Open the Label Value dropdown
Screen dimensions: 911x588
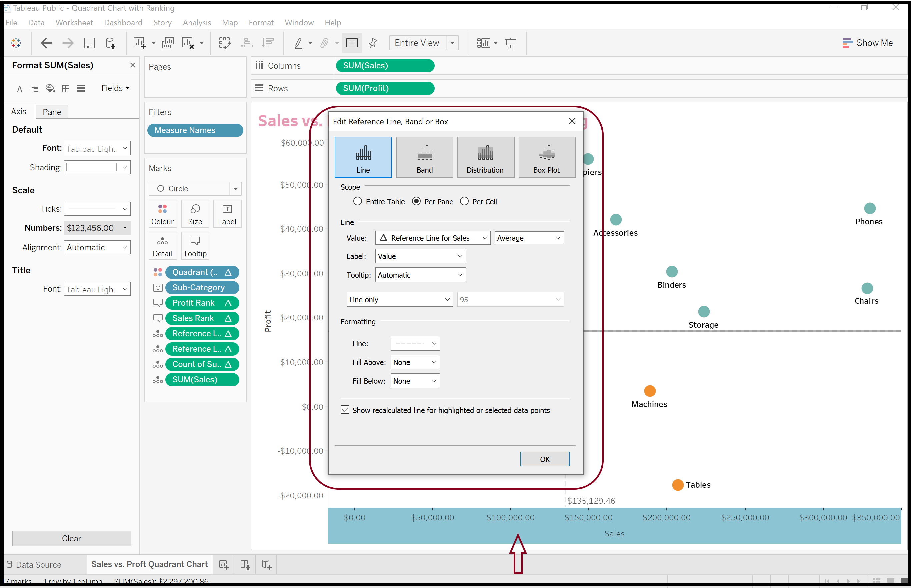pos(420,256)
